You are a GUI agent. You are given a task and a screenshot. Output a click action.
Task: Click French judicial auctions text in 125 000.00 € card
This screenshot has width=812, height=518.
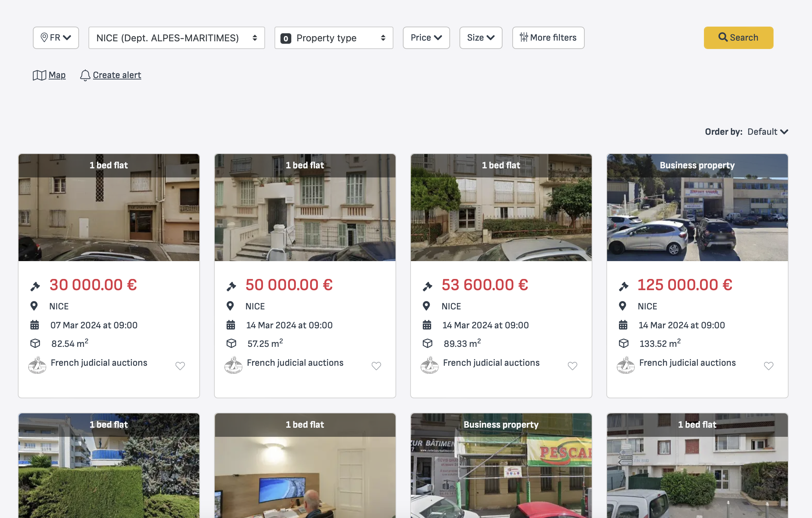[688, 363]
